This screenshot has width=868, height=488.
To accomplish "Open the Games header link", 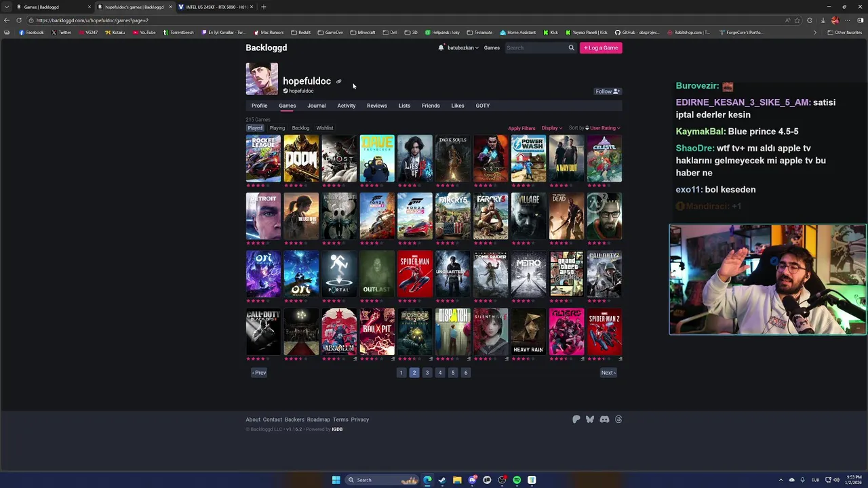I will click(492, 47).
